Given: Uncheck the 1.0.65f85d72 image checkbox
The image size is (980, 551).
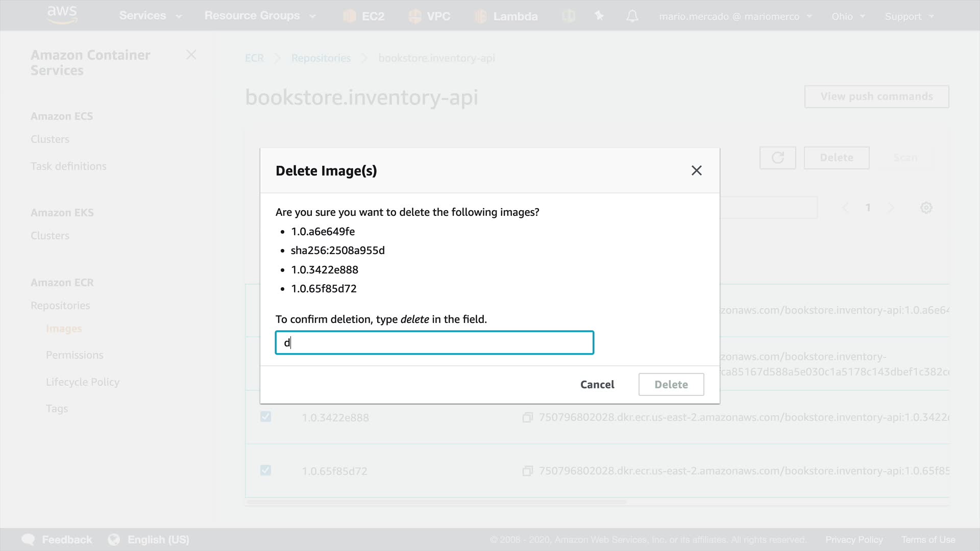Looking at the screenshot, I should (x=265, y=470).
